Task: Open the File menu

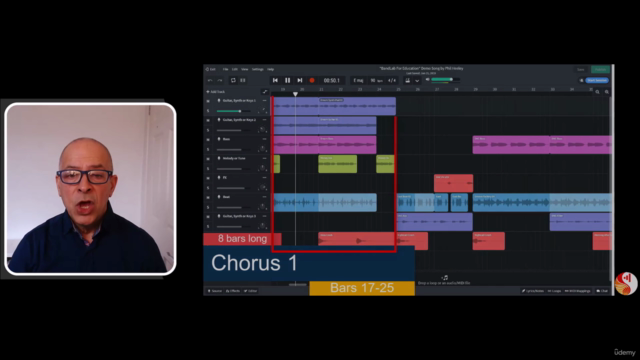Action: click(x=225, y=69)
